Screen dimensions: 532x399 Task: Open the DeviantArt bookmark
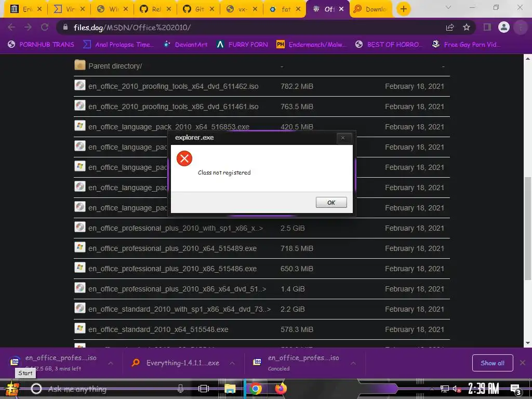pos(185,45)
